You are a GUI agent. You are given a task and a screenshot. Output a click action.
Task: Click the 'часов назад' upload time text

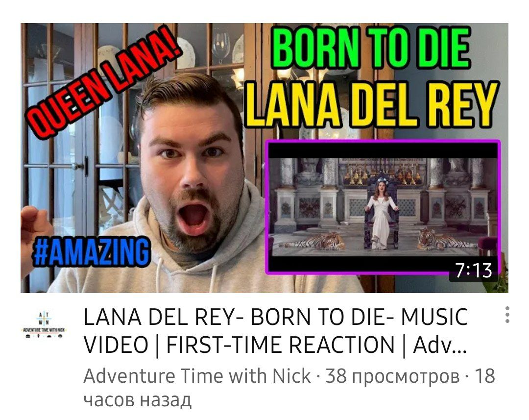(x=138, y=400)
